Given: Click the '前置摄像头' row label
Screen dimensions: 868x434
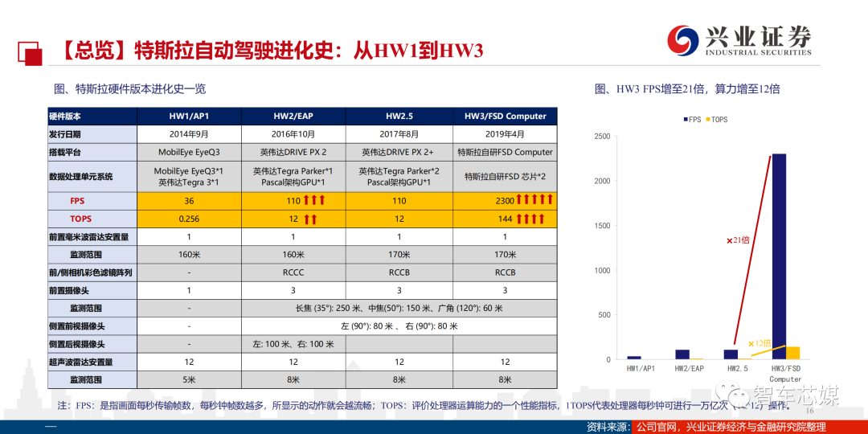Looking at the screenshot, I should click(92, 290).
